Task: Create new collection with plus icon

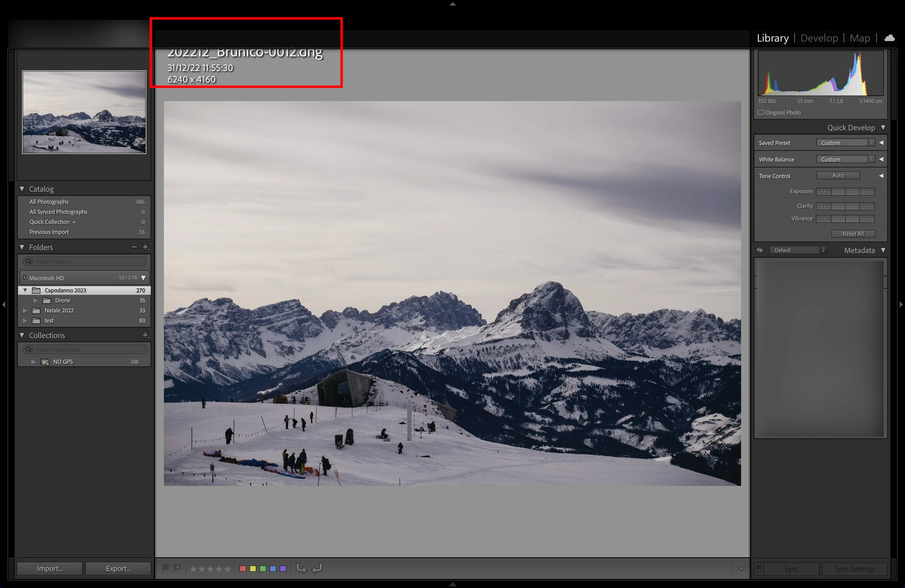Action: pos(145,335)
